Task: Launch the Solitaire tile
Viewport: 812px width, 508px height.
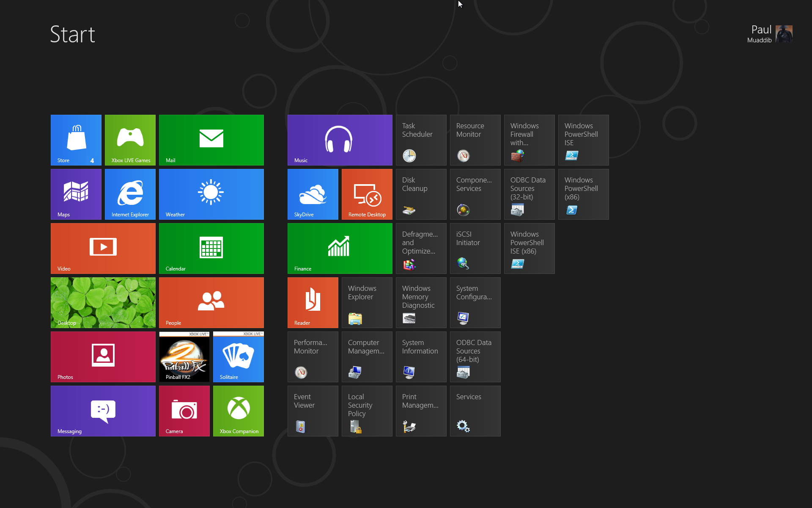Action: (x=239, y=357)
